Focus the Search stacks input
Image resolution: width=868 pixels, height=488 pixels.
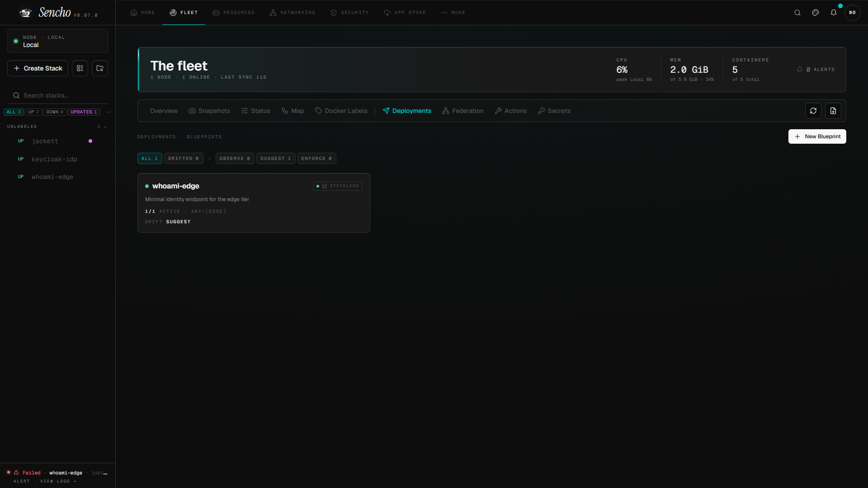click(x=57, y=95)
